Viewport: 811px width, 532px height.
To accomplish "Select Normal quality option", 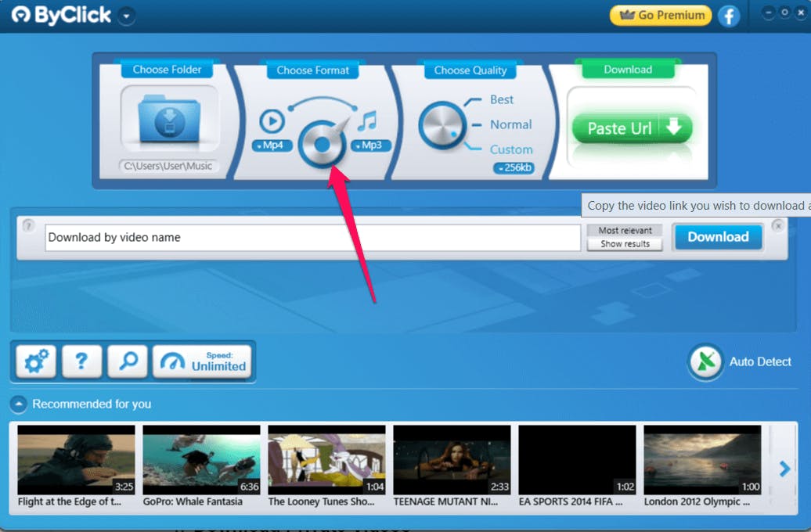I will coord(510,124).
